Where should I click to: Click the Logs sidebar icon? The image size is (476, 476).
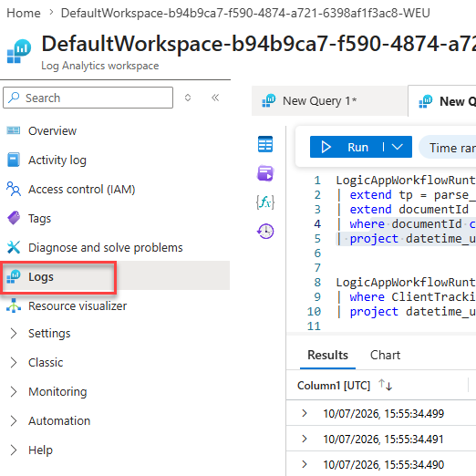14,276
